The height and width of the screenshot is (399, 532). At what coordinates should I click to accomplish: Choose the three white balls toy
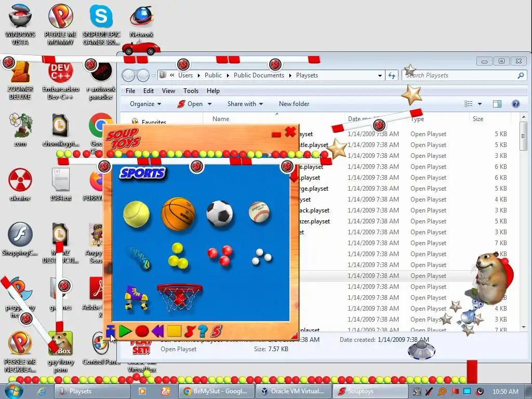pyautogui.click(x=262, y=257)
